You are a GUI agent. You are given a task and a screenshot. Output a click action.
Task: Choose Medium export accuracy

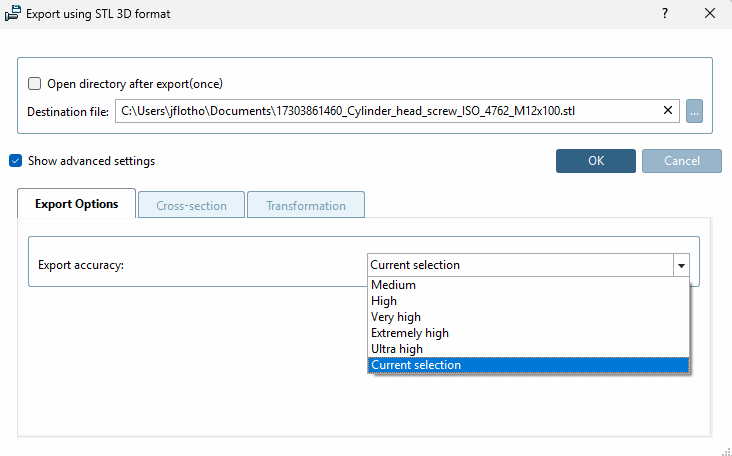393,285
